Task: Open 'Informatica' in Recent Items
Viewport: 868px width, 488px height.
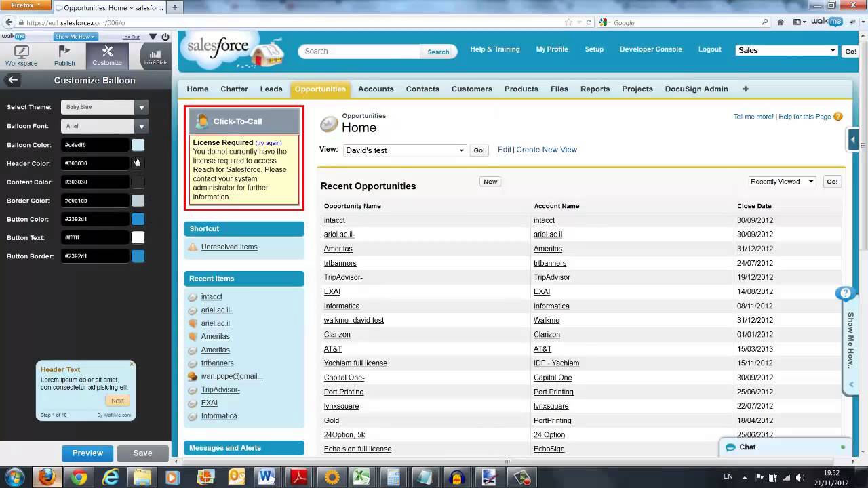Action: tap(219, 416)
